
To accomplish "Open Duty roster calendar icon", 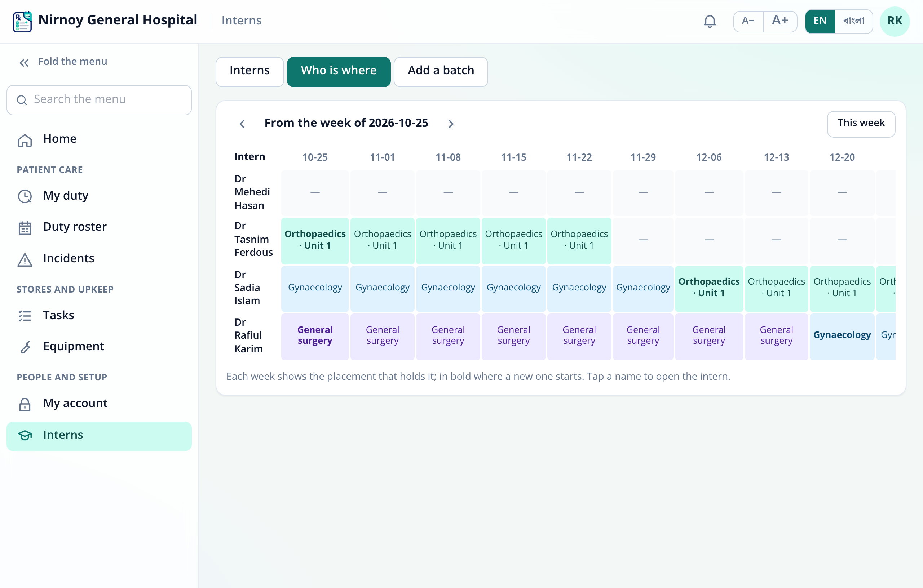I will tap(25, 228).
